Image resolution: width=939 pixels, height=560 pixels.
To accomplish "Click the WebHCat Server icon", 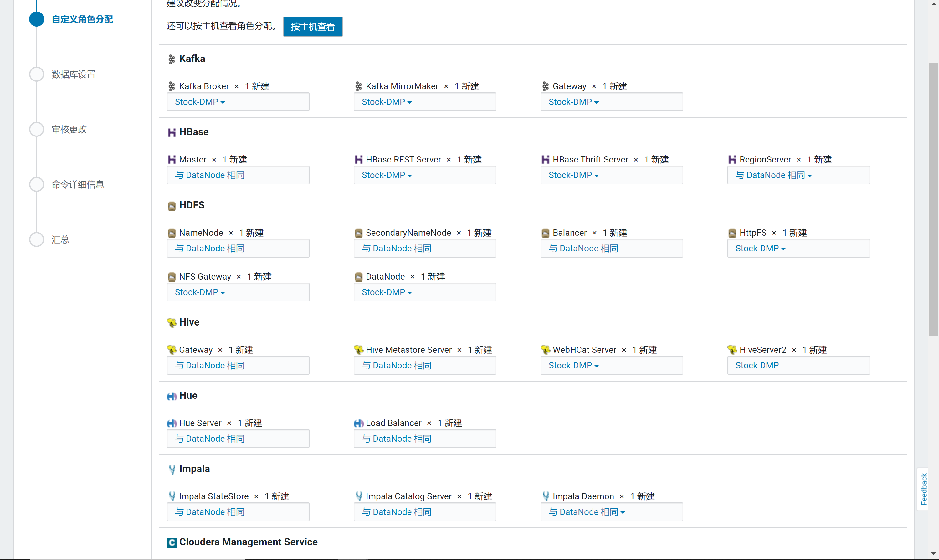I will pyautogui.click(x=546, y=350).
